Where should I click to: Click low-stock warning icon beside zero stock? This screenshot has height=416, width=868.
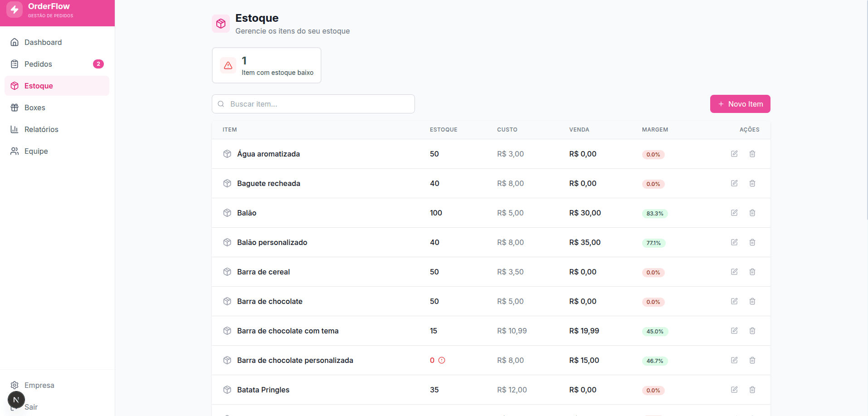click(x=442, y=360)
